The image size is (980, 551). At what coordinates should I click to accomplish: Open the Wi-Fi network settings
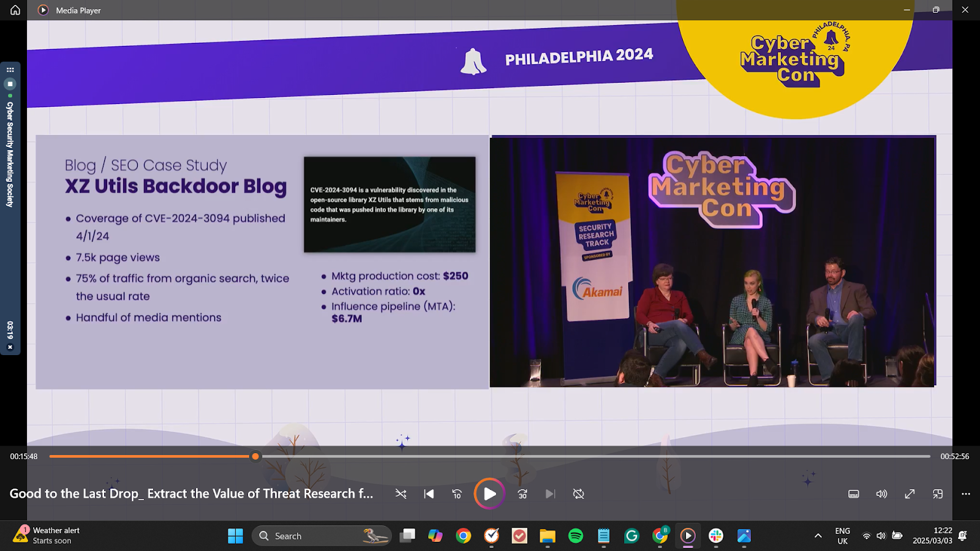click(x=866, y=536)
